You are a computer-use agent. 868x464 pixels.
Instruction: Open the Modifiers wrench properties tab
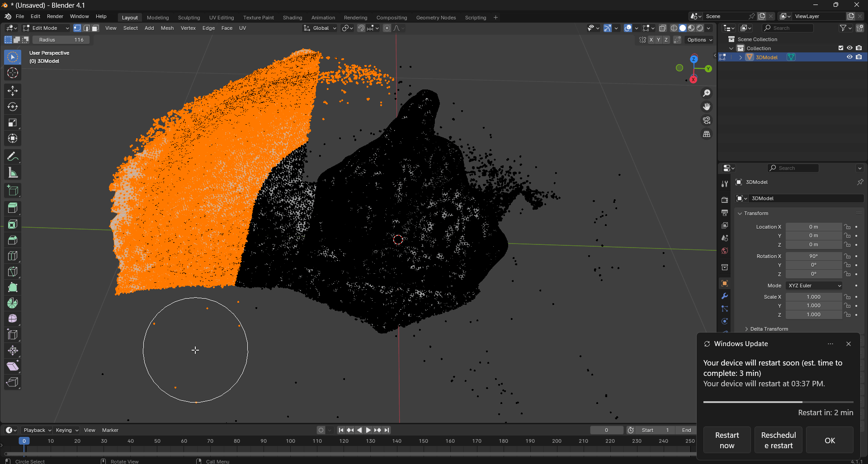coord(725,296)
